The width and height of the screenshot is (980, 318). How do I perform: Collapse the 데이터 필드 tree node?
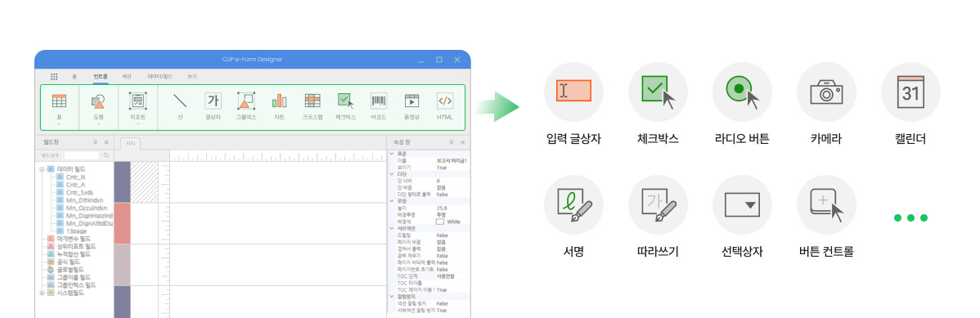click(x=42, y=168)
